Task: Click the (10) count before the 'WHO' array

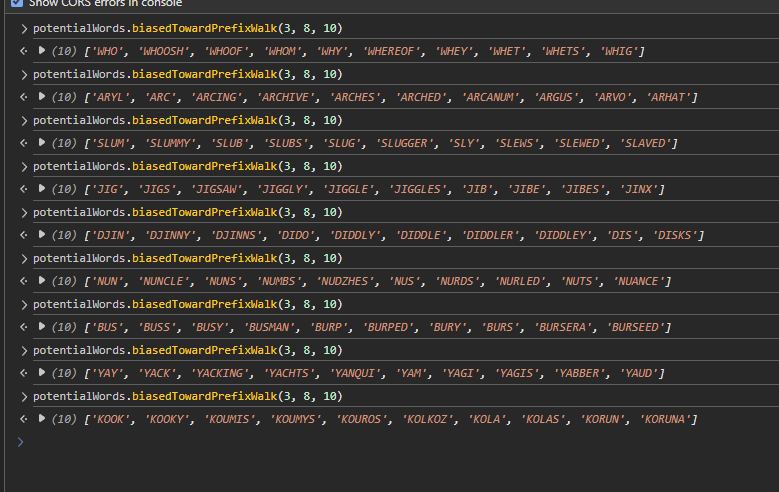Action: click(64, 51)
